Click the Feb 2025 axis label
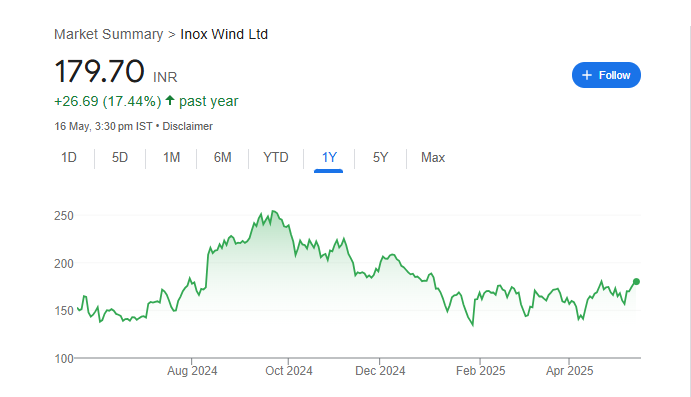This screenshot has height=397, width=691. 480,371
